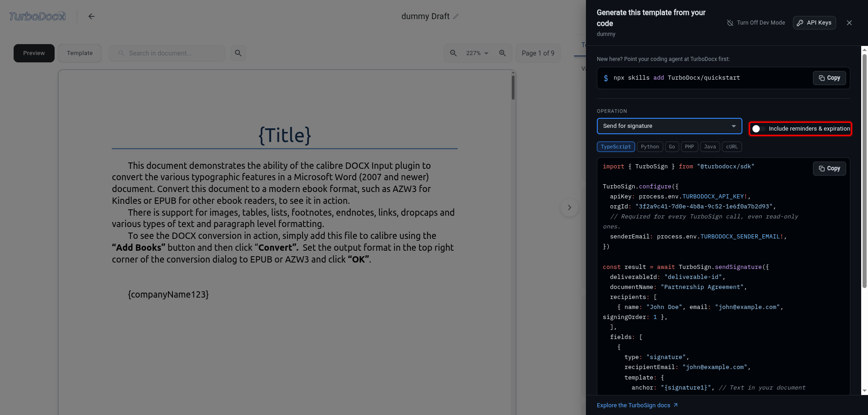
Task: Open Explore the TurboSign docs link
Action: 637,405
